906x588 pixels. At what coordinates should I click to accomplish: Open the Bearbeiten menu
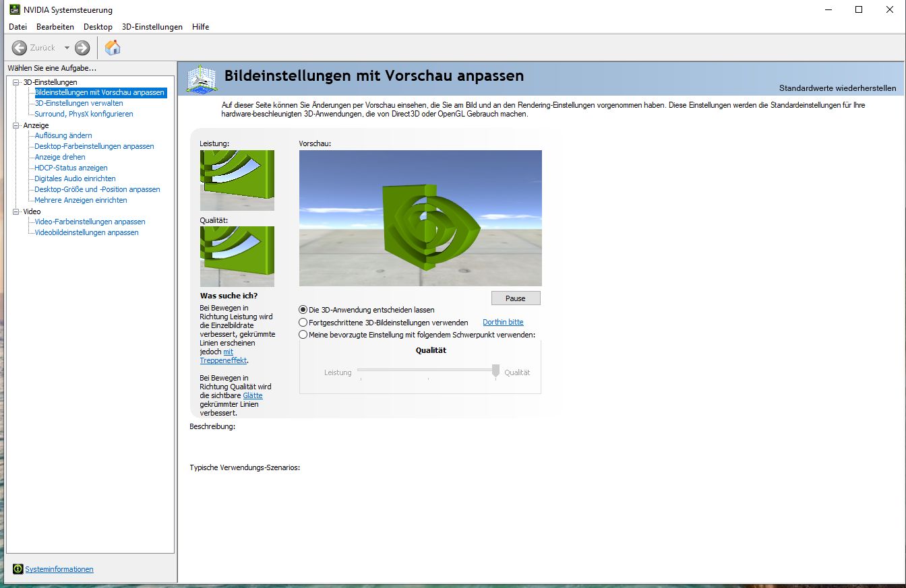point(55,27)
